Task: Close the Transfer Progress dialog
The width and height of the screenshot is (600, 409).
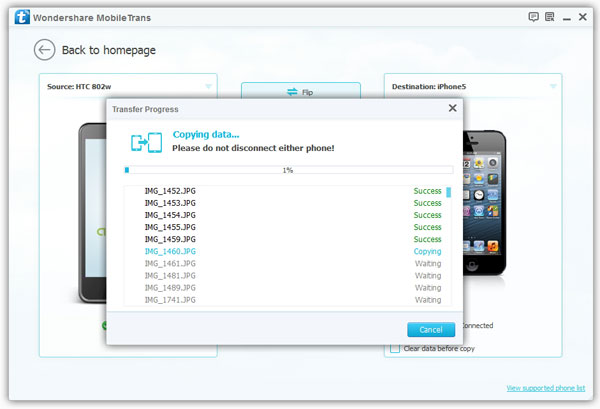Action: [x=452, y=108]
